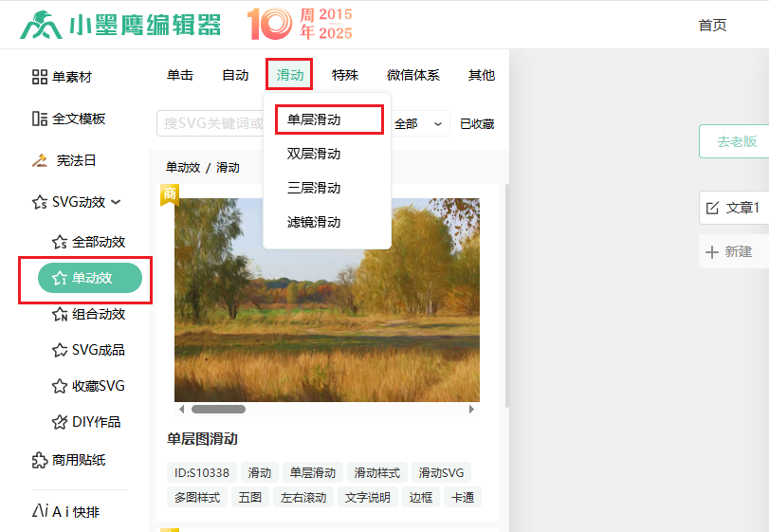
Task: Click the DIY作品 star icon
Action: tap(60, 422)
